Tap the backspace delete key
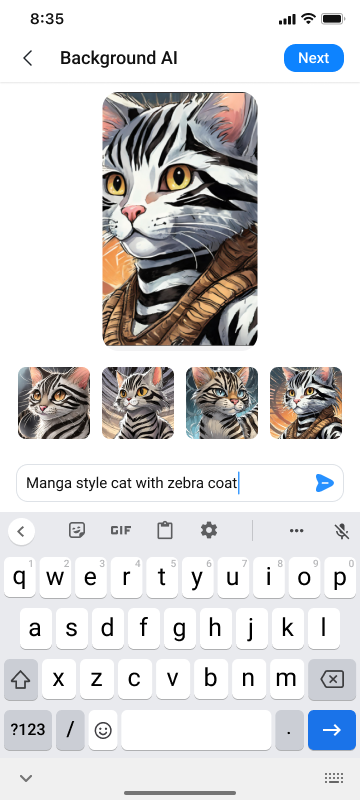The height and width of the screenshot is (800, 360). 332,679
